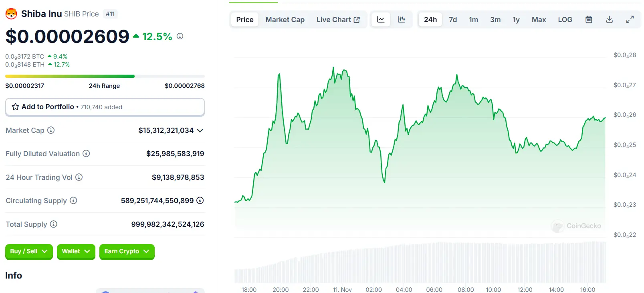Image resolution: width=644 pixels, height=293 pixels.
Task: Show Total Supply info icon
Action: [54, 224]
